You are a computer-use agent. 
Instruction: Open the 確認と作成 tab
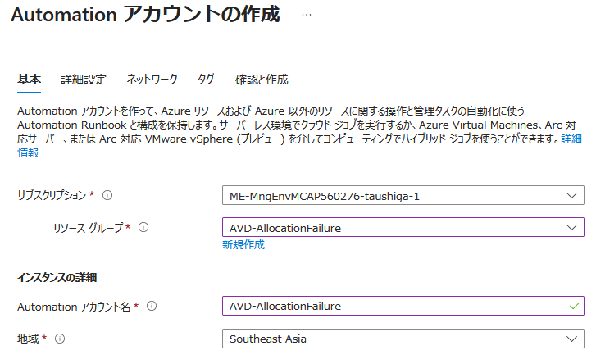[262, 80]
